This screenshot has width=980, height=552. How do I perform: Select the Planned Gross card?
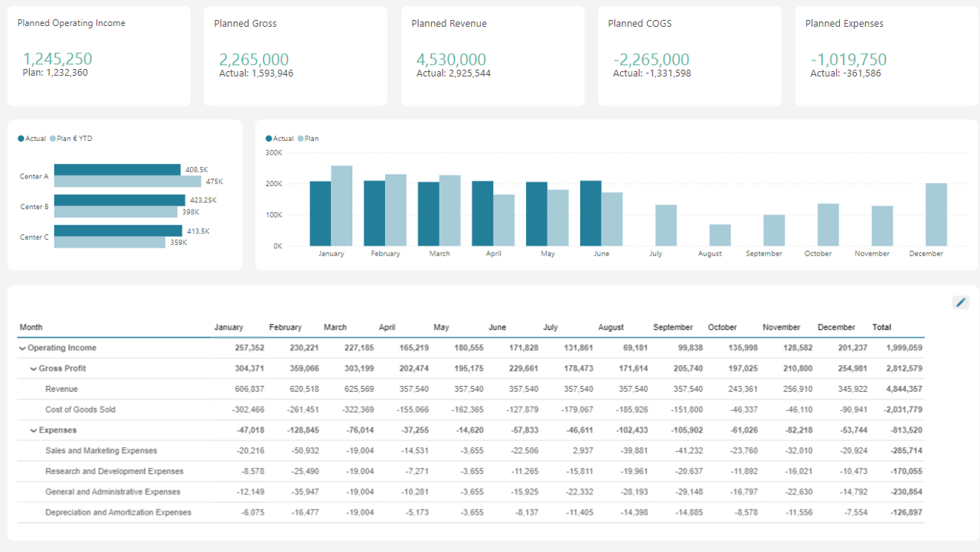tap(295, 55)
